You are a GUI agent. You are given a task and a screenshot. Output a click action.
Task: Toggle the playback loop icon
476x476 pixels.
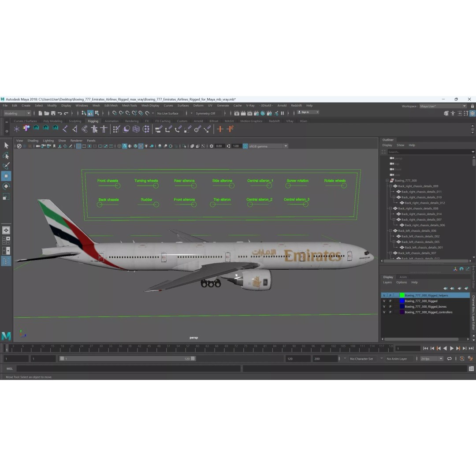tap(449, 359)
